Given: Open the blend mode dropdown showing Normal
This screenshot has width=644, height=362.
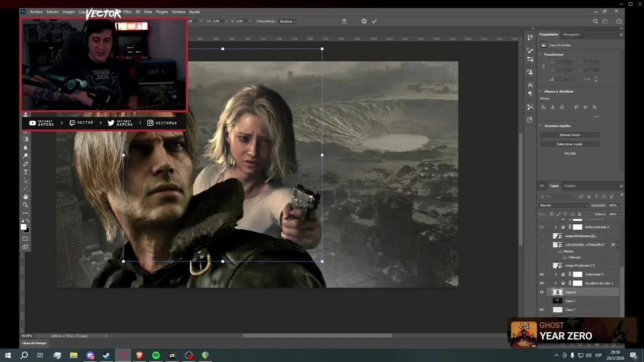Looking at the screenshot, I should [563, 205].
